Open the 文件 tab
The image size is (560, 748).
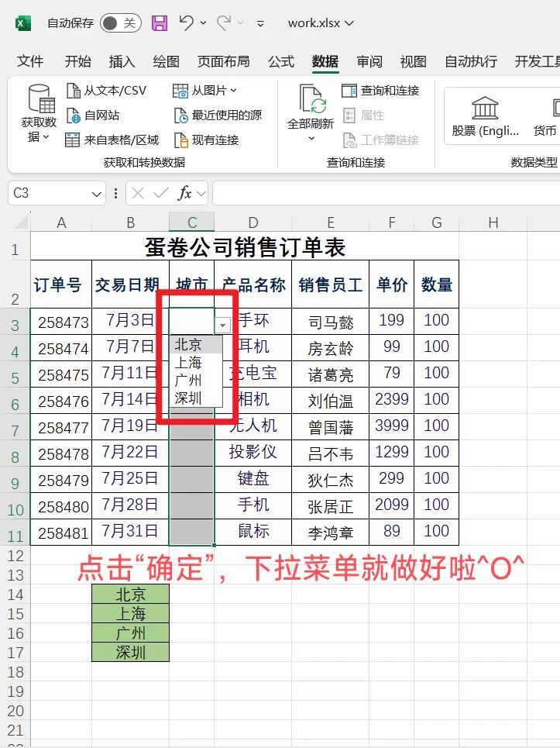30,61
